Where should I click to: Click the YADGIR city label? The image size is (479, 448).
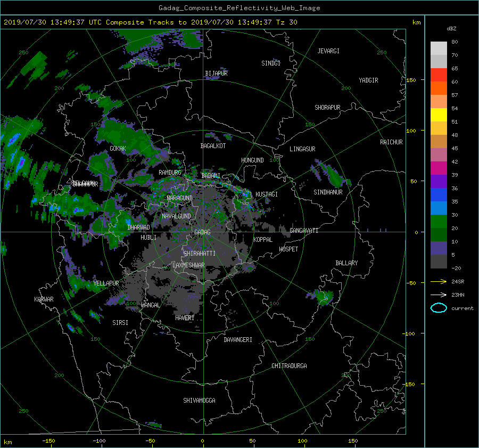(x=368, y=80)
